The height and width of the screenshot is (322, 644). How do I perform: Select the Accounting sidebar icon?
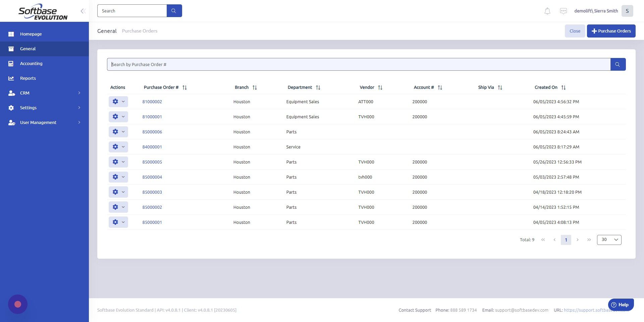pos(11,63)
